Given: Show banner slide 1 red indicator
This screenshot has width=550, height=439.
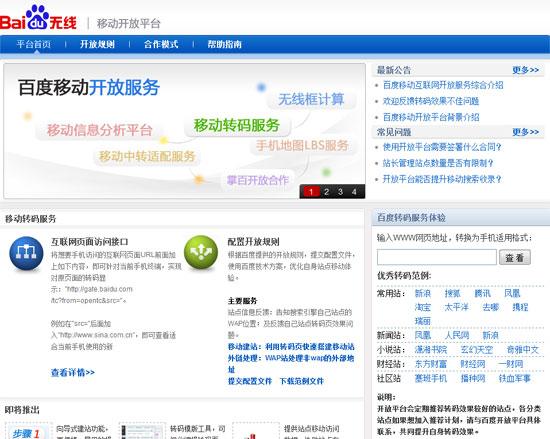Looking at the screenshot, I should [x=310, y=192].
